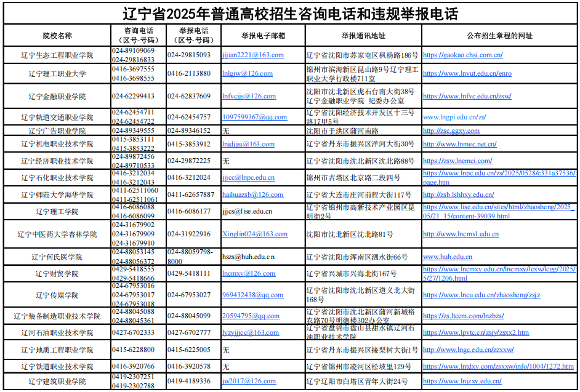
Task: Click the table title 辽宁省2025年普通高校招生咨询电话
Action: click(291, 14)
